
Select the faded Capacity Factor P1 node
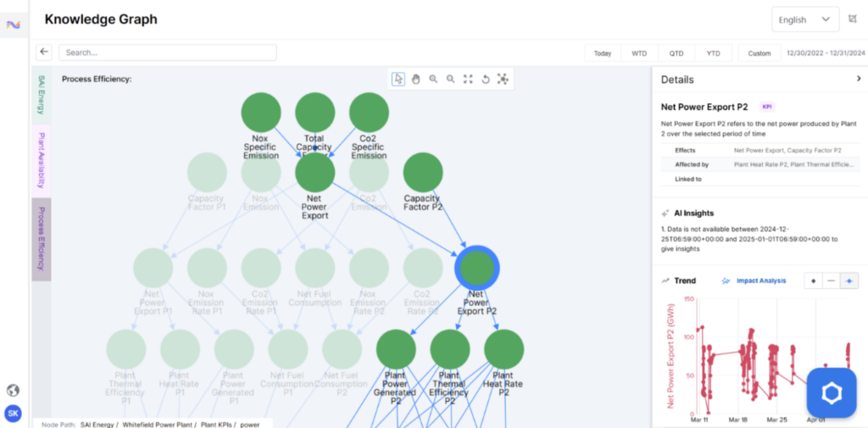click(x=207, y=173)
